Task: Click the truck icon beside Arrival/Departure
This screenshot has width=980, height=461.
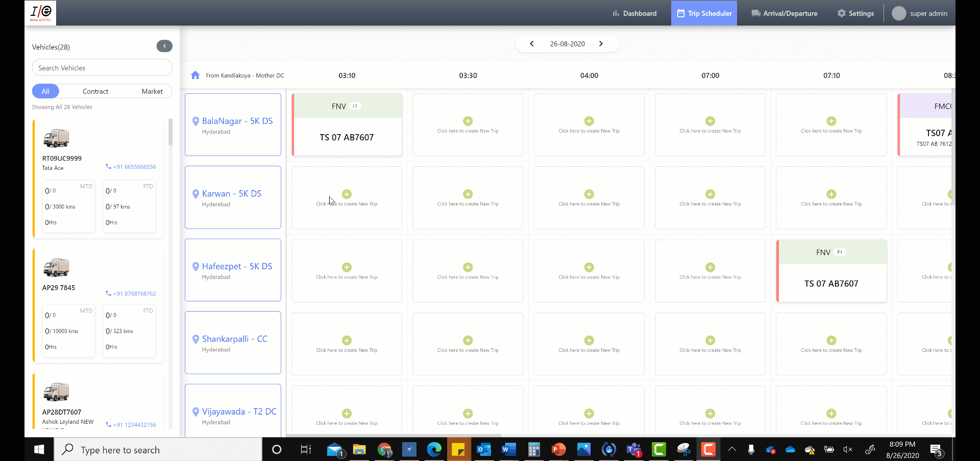Action: 755,13
